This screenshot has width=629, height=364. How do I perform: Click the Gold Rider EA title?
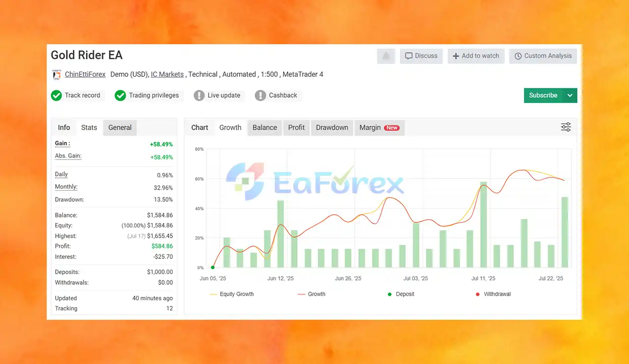(x=86, y=55)
